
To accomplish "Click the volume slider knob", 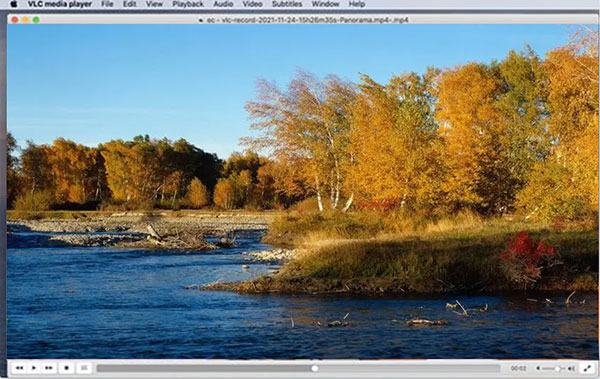I will pyautogui.click(x=558, y=369).
